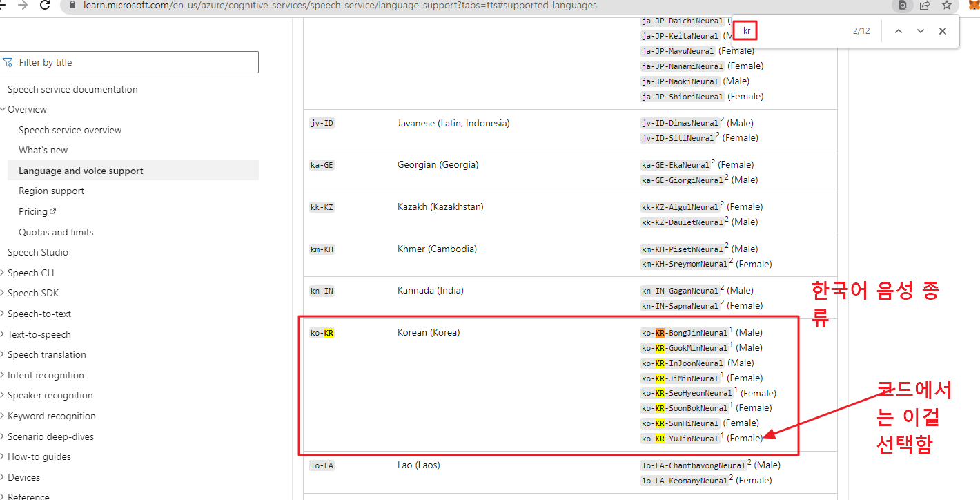
Task: Click the 'Kazakh (Kazakhstan)' cell
Action: click(440, 207)
